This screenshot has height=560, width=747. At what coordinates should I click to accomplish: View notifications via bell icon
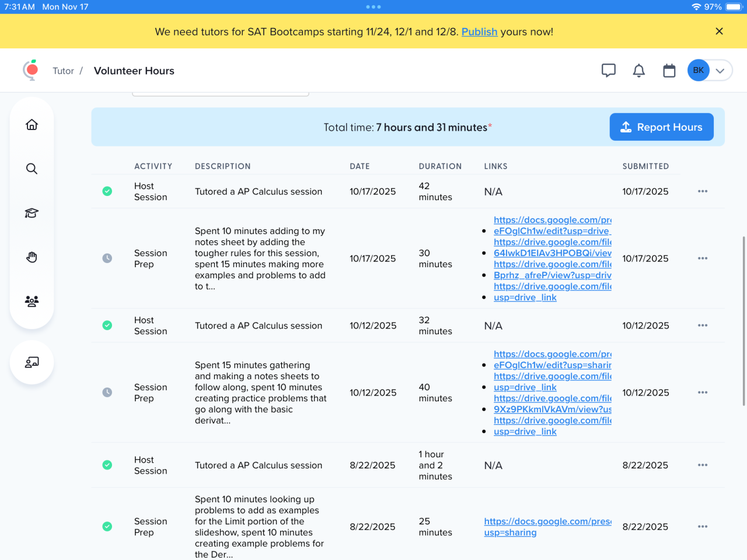point(639,71)
